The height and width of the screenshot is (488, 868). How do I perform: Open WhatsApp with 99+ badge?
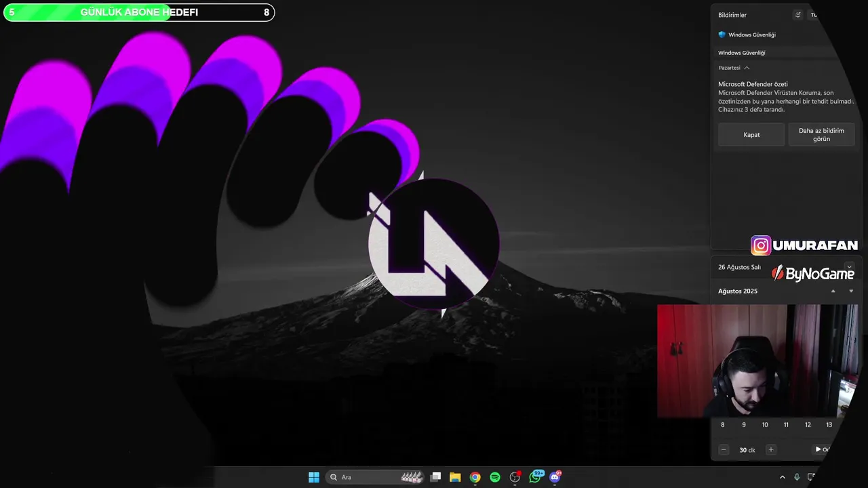(x=535, y=477)
